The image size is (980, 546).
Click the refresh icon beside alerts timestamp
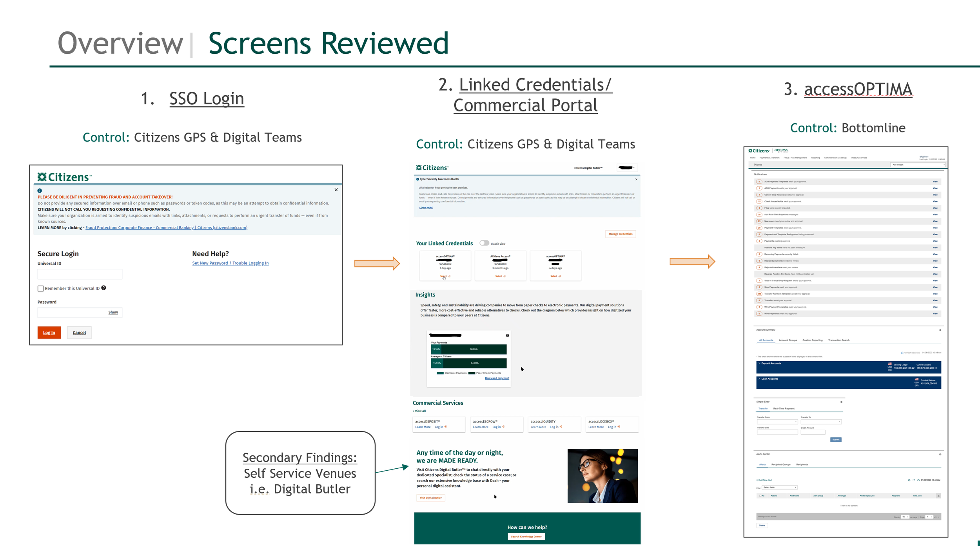[x=918, y=480]
